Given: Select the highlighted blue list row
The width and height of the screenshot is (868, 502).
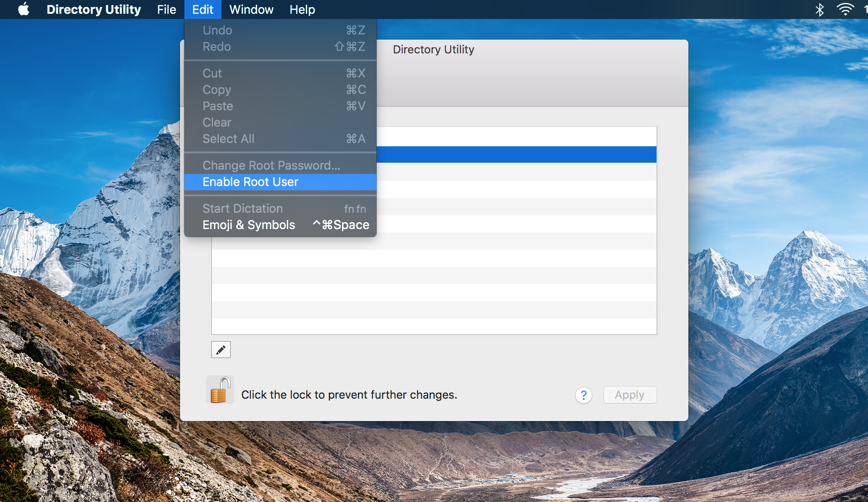Looking at the screenshot, I should (516, 155).
